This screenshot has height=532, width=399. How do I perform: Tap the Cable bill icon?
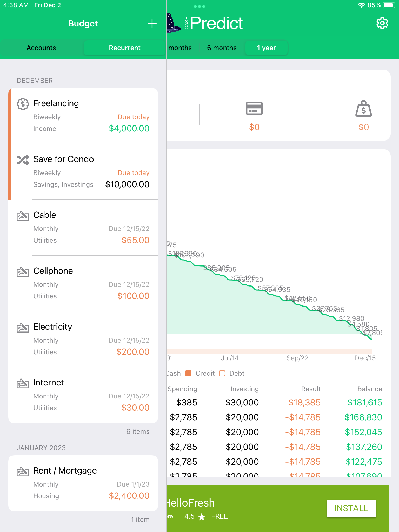(23, 216)
